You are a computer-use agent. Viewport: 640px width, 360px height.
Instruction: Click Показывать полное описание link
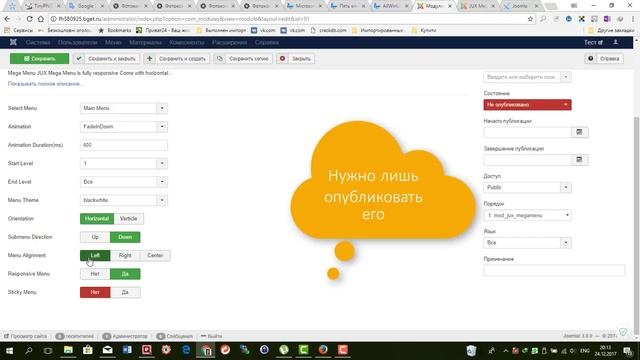point(44,84)
